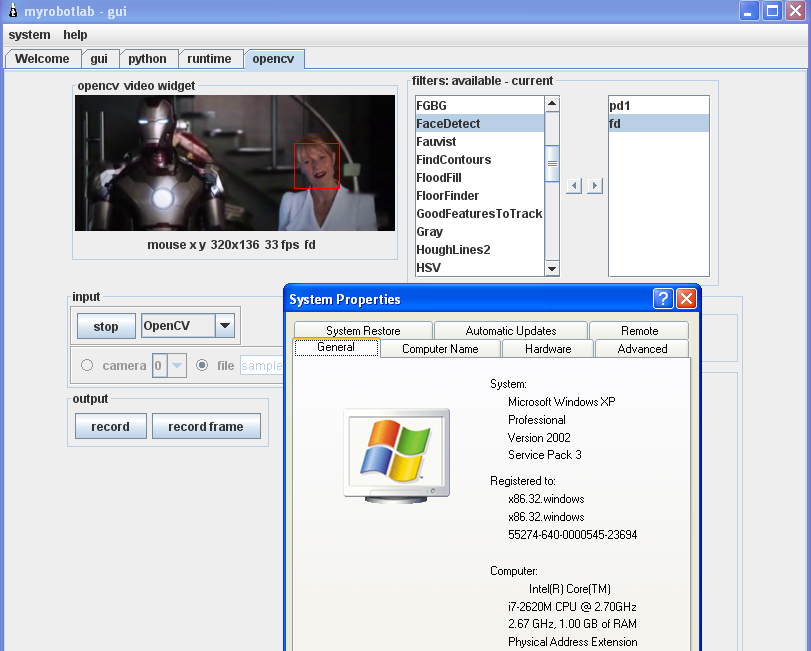Select the camera radio button
811x651 pixels.
pos(87,366)
